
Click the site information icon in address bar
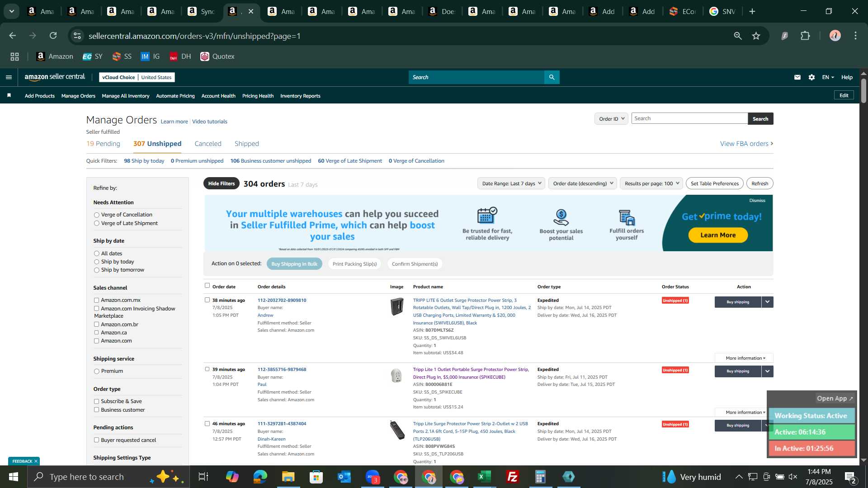click(77, 36)
